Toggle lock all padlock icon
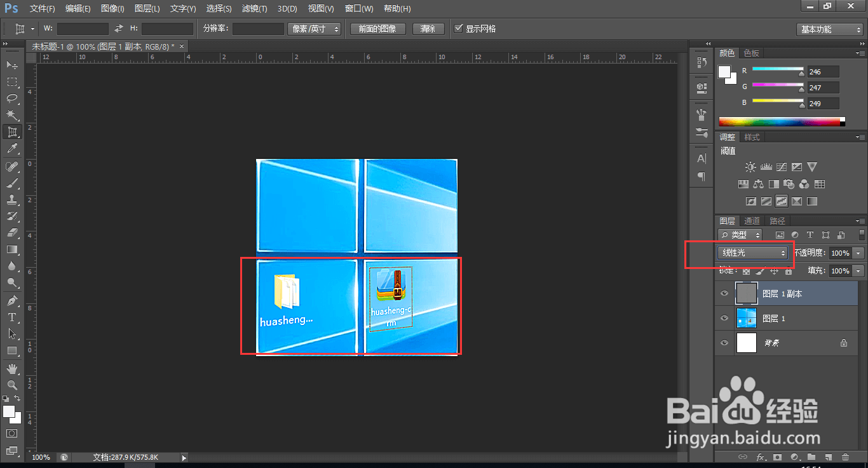Viewport: 868px width, 468px height. click(788, 271)
